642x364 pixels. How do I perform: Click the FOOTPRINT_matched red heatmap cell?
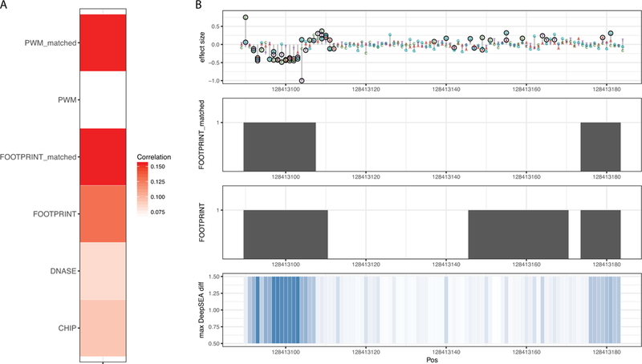(103, 157)
